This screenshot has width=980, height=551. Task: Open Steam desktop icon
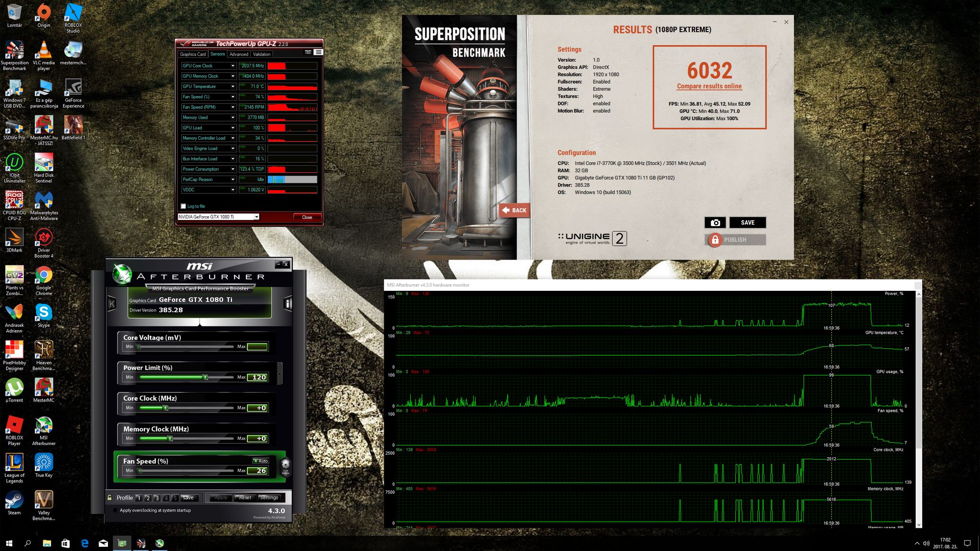coord(14,503)
